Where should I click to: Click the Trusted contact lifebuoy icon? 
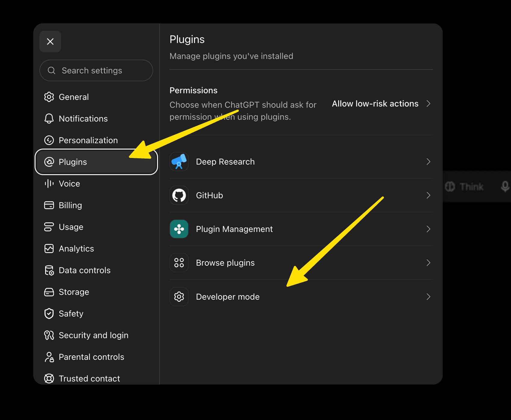[x=49, y=378]
